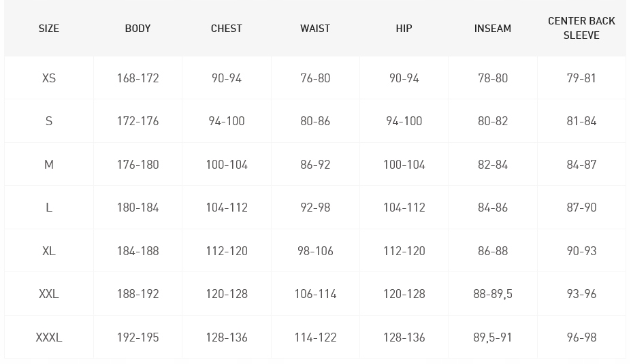This screenshot has height=364, width=631.
Task: Click the sleeve value 90-93
Action: point(581,251)
